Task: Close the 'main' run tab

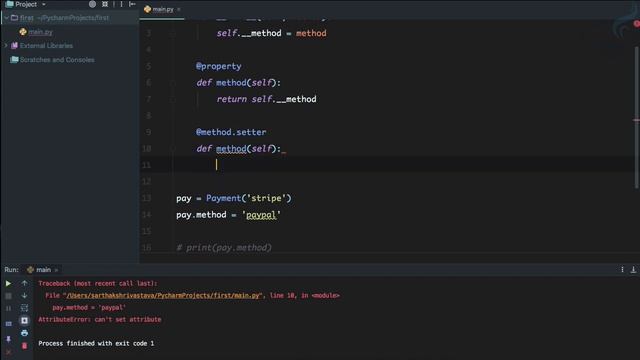Action: point(56,270)
